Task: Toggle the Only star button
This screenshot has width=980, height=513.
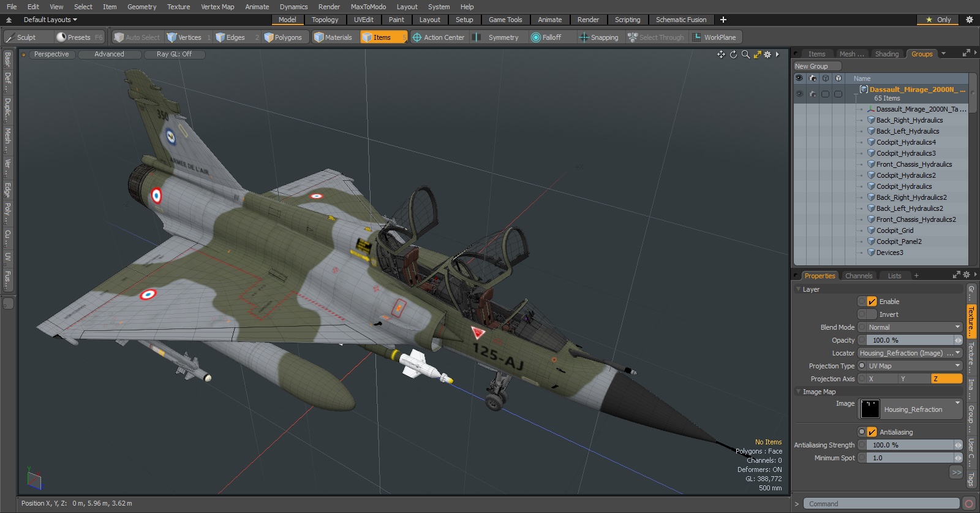Action: click(938, 20)
